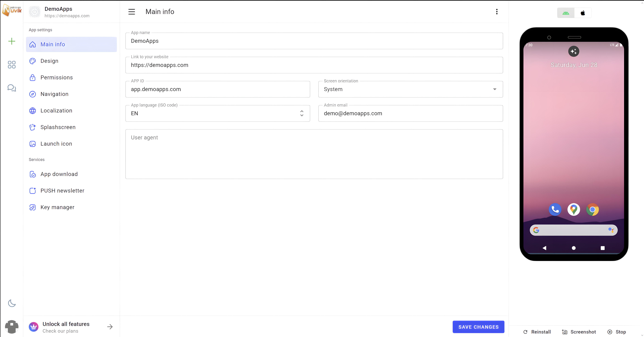Switch preview to Android platform

565,13
